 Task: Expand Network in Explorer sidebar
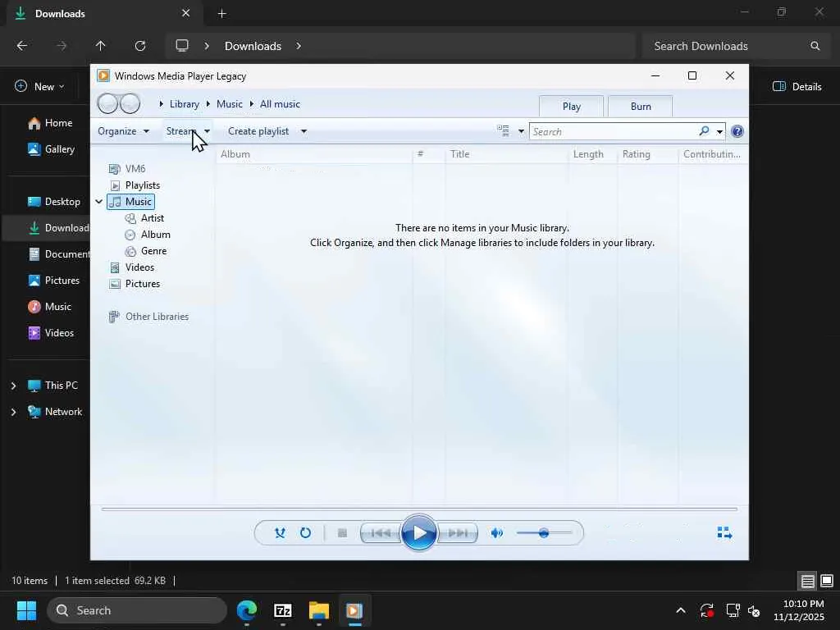tap(13, 412)
